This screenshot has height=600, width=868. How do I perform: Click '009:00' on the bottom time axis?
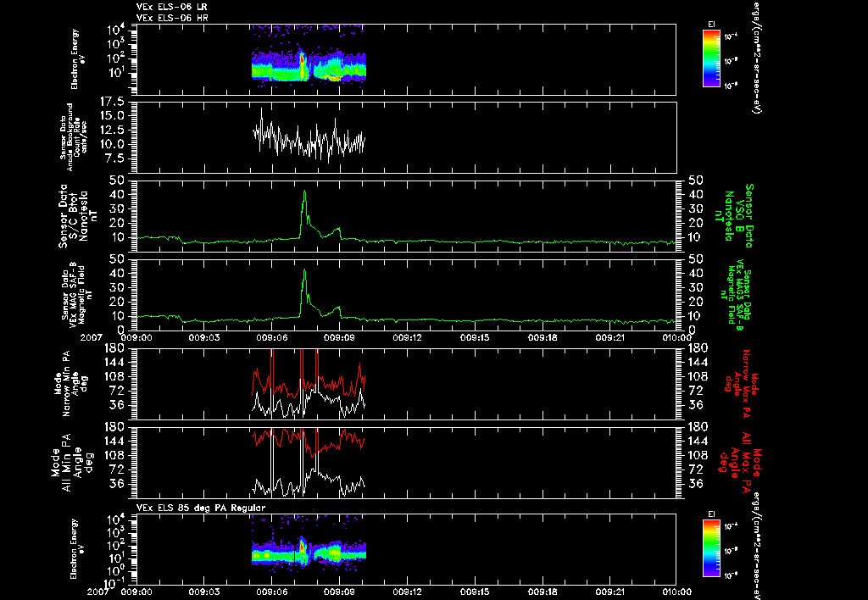[x=136, y=592]
